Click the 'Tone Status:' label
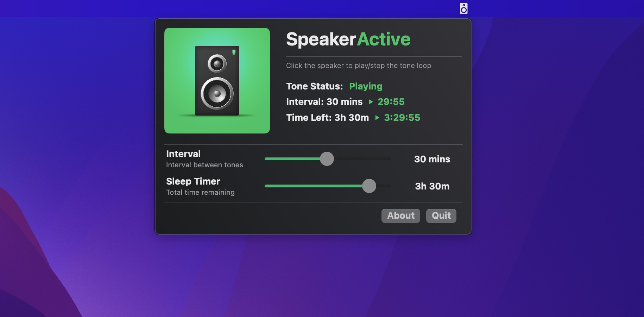This screenshot has width=644, height=317. click(315, 86)
